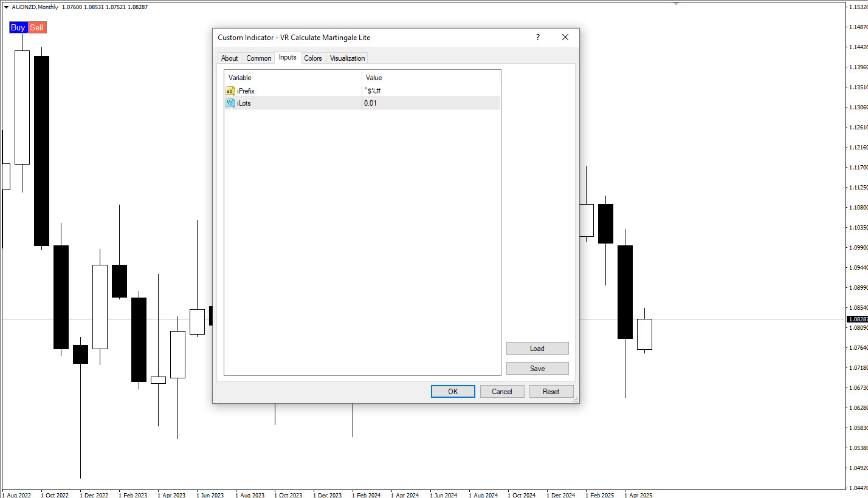Switch to the About tab

coord(230,58)
